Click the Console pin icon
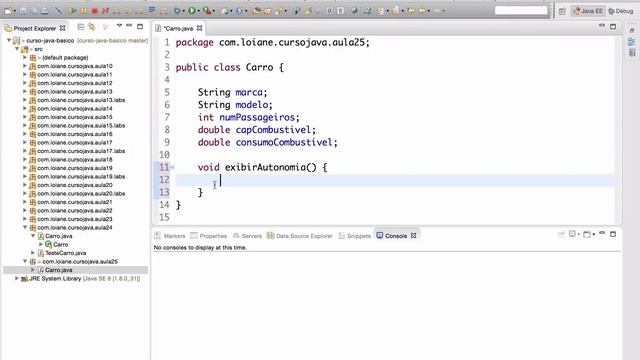The height and width of the screenshot is (360, 640). [x=561, y=234]
